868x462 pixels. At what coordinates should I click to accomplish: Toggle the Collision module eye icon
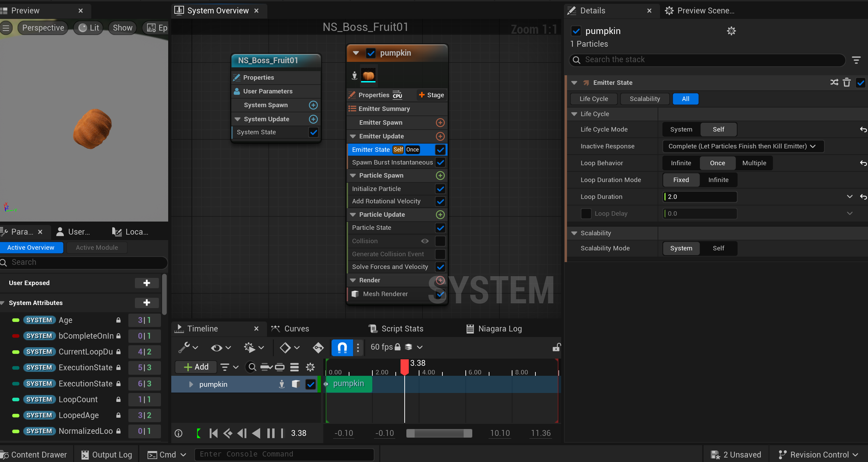click(425, 241)
